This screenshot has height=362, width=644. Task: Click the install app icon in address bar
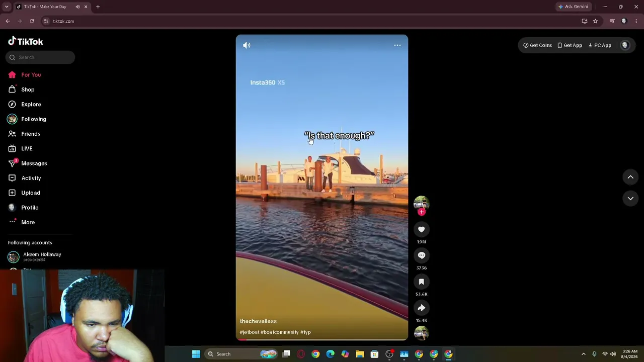point(584,21)
